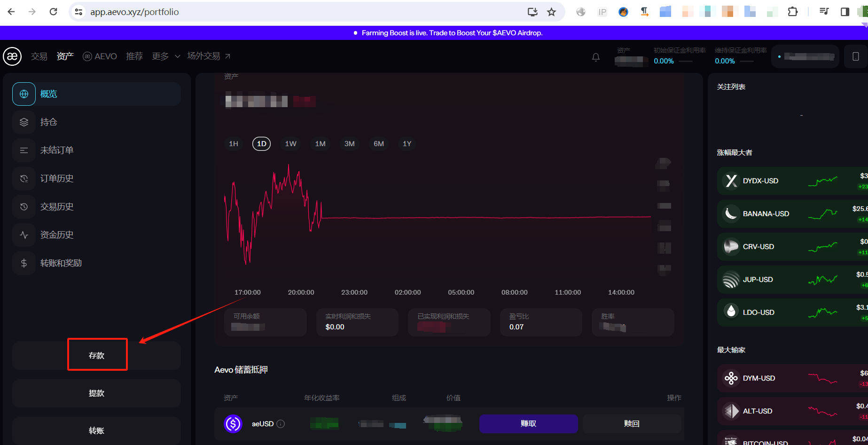Open the 推荐 navigation tab
Image resolution: width=868 pixels, height=445 pixels.
coord(134,56)
